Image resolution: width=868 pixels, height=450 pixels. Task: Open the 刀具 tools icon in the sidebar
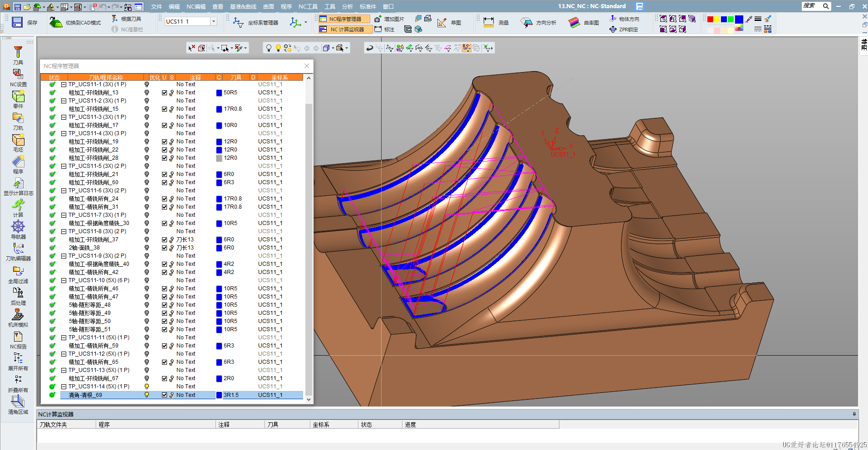(18, 55)
